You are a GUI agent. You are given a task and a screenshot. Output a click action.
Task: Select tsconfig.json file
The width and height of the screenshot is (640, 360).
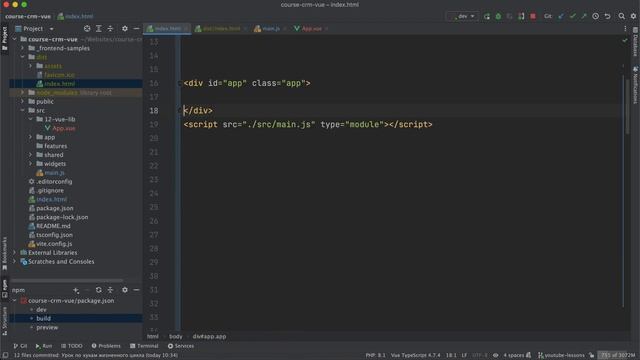[54, 235]
